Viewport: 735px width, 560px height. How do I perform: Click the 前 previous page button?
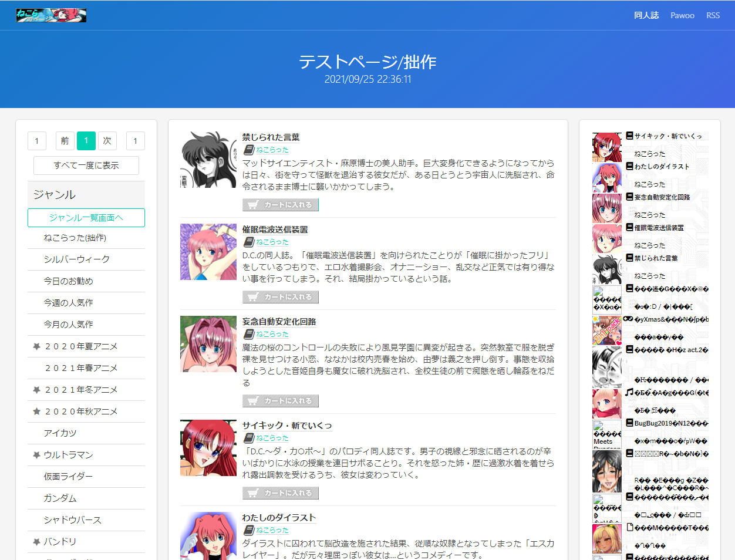(65, 141)
